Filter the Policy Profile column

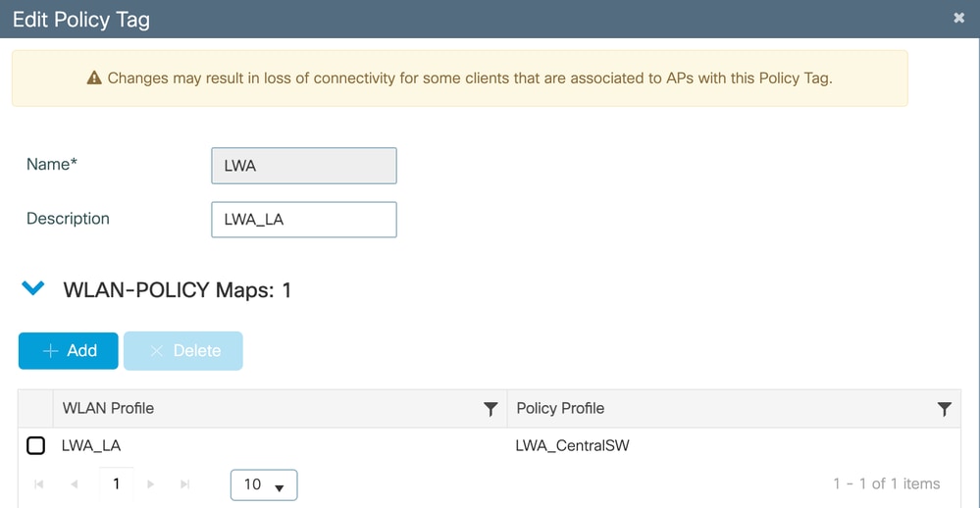(945, 409)
